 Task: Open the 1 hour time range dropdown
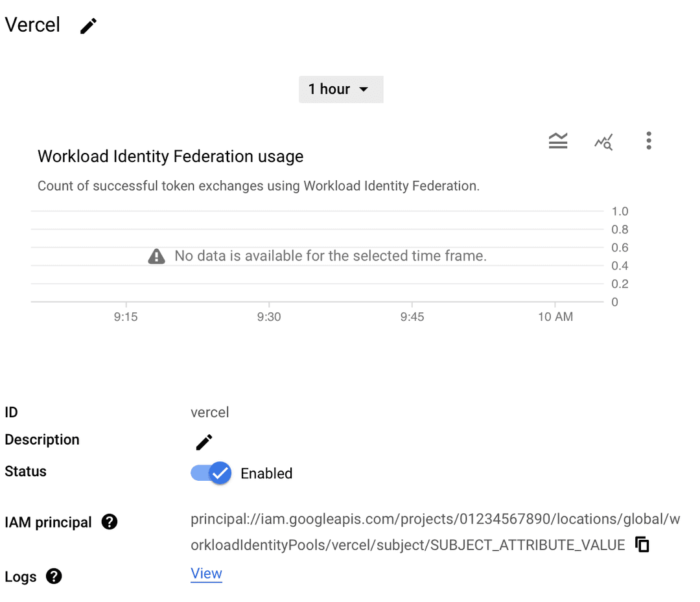coord(341,89)
